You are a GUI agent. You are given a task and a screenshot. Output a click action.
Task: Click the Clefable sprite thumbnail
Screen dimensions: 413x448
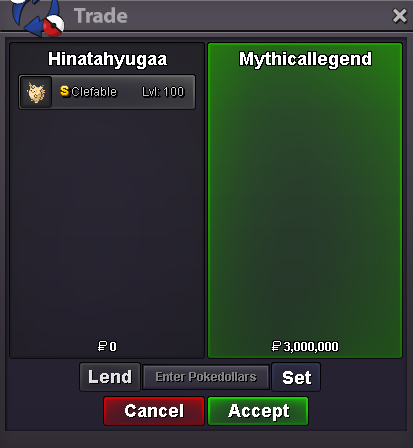[36, 92]
